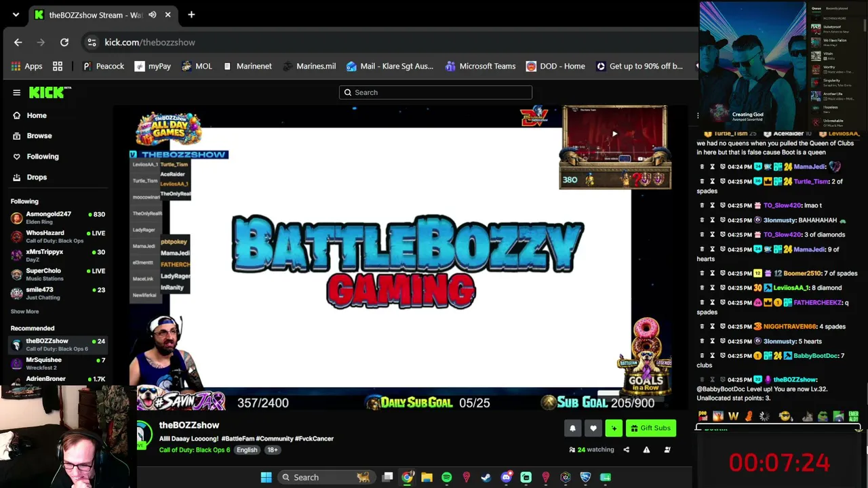Viewport: 868px width, 488px height.
Task: Click the user icon beside the report icon
Action: [667, 449]
